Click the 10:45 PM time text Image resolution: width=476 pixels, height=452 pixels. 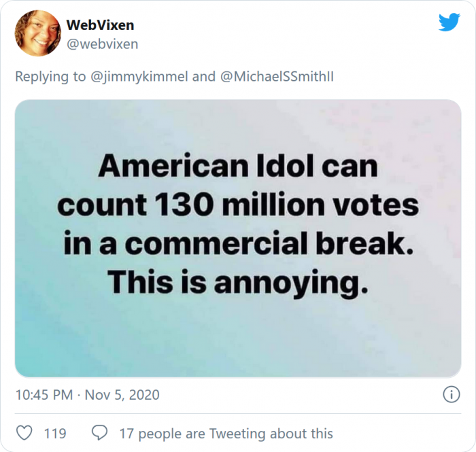[x=44, y=395]
